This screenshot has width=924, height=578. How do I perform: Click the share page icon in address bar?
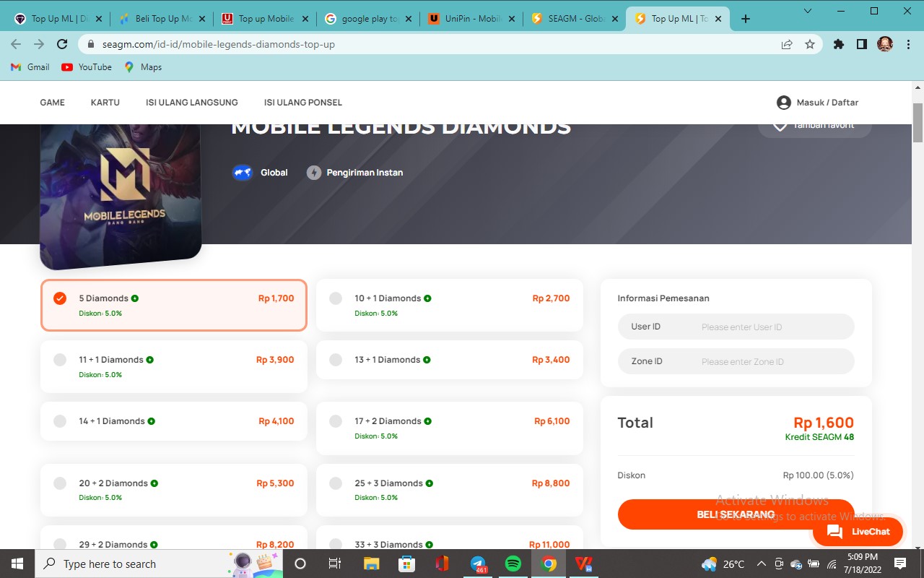coord(787,44)
